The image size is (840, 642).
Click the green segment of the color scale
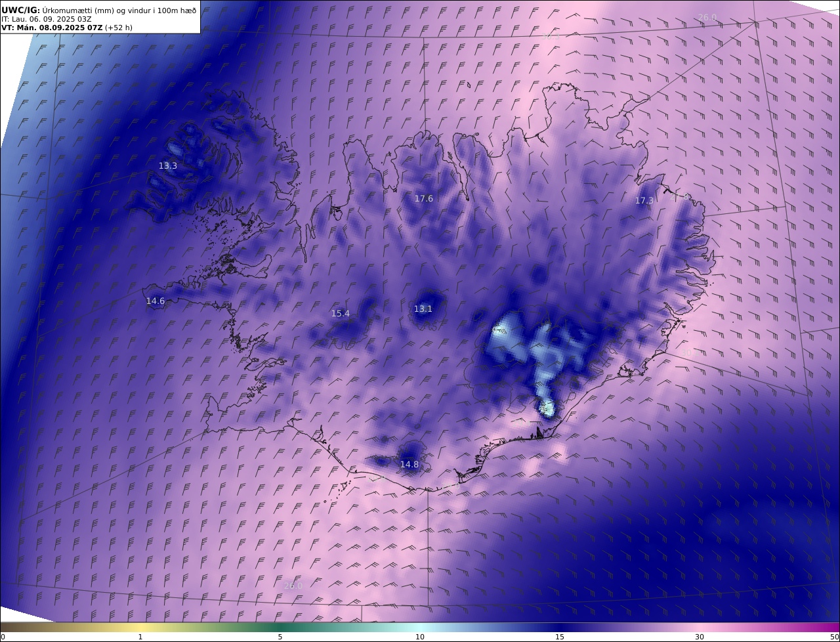pos(280,627)
